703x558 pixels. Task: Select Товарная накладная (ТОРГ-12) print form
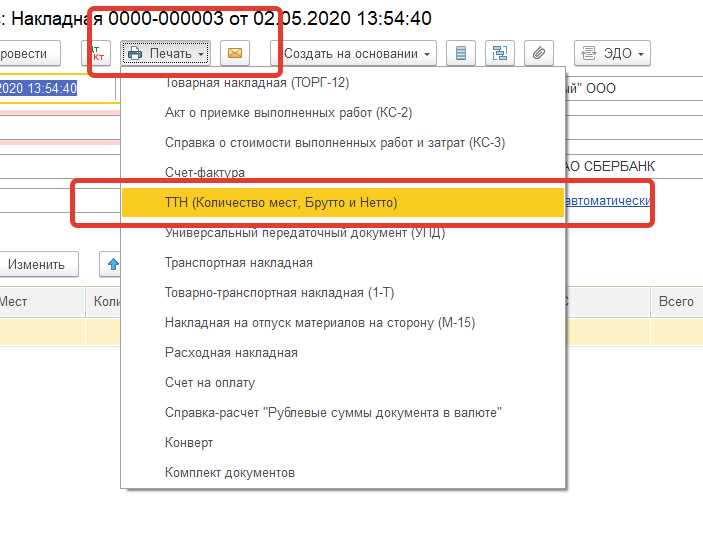pos(343,82)
